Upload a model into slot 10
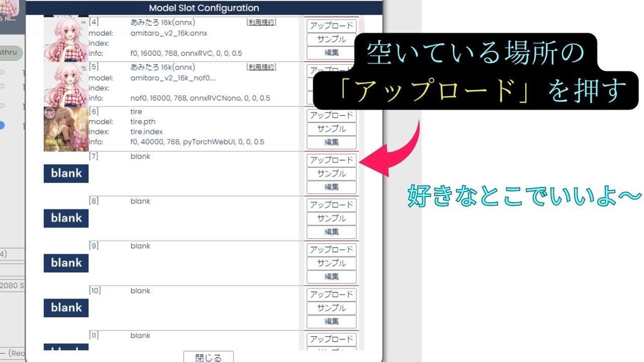Viewport: 644px width, 362px height. 331,294
